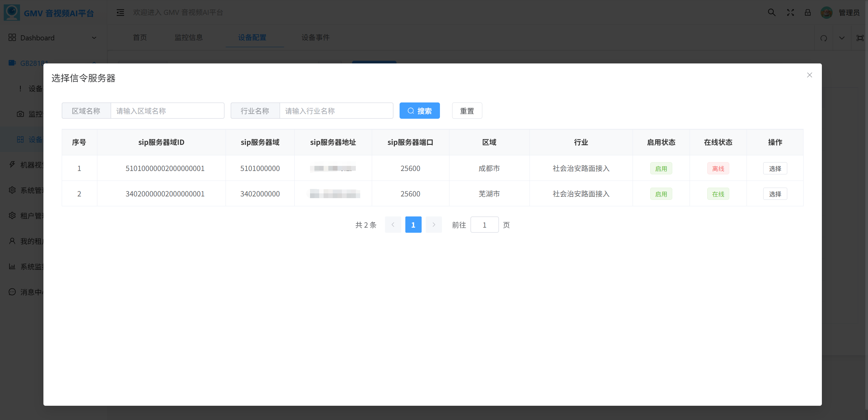This screenshot has width=868, height=420.
Task: Click the refresh tab icon
Action: coord(824,38)
